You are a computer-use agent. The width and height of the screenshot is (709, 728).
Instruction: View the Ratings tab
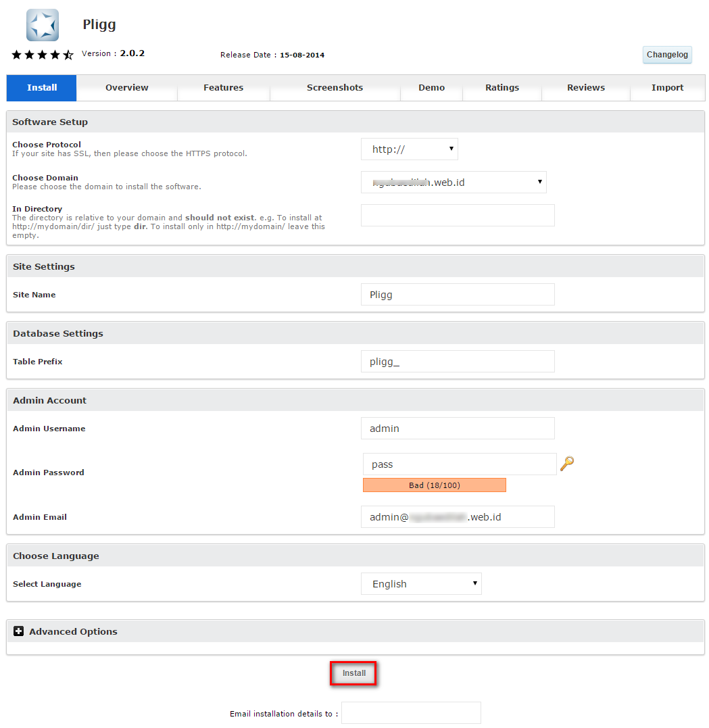pos(502,88)
